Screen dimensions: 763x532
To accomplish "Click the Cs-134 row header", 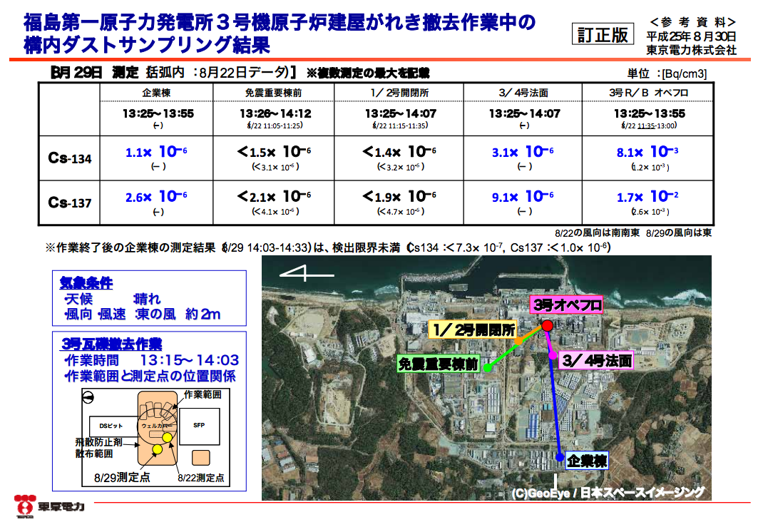I will (x=69, y=158).
